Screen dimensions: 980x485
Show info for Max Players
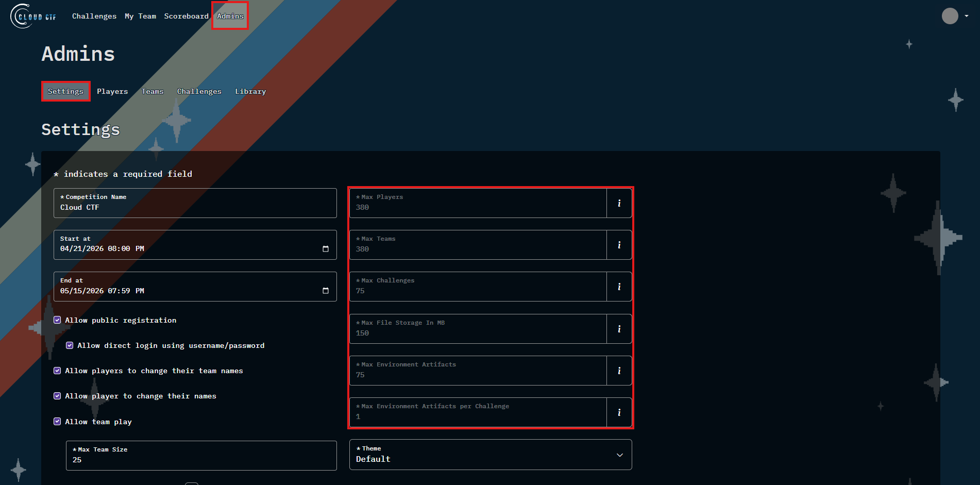coord(619,203)
